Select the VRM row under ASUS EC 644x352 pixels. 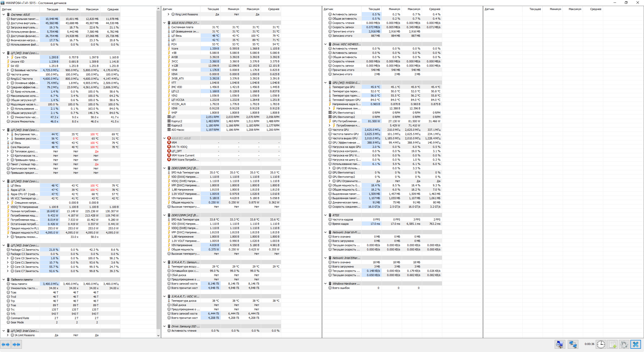point(174,143)
